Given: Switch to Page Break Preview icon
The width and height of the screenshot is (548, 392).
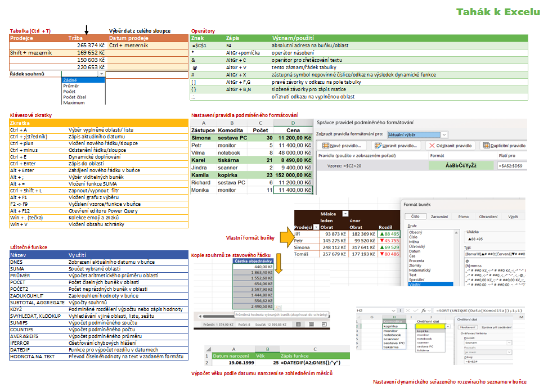Looking at the screenshot, I should [324, 325].
